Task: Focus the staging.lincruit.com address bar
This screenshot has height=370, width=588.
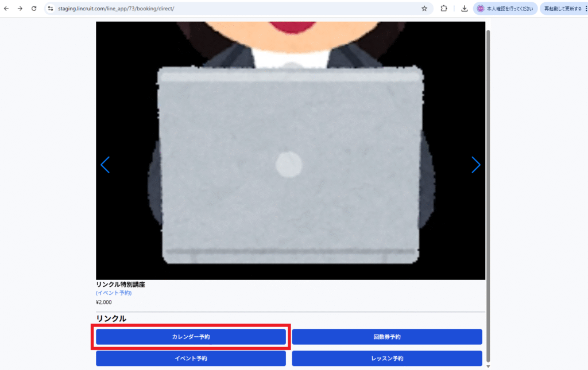Action: point(238,8)
